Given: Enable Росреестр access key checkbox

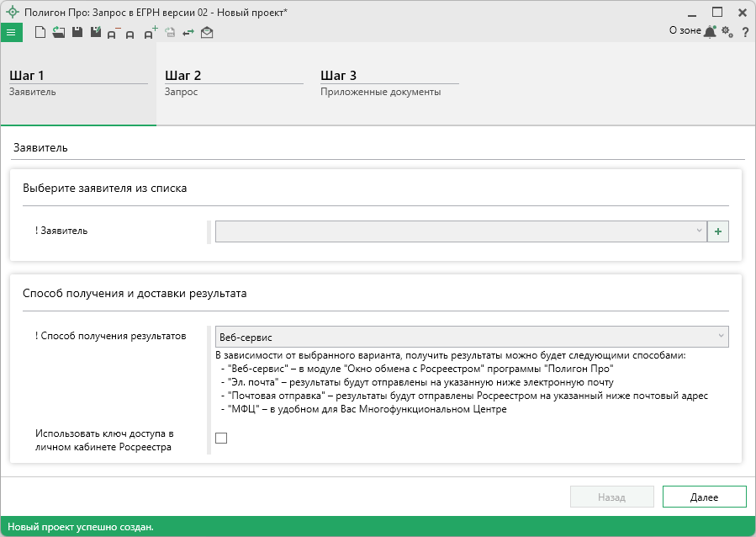Looking at the screenshot, I should pos(221,438).
